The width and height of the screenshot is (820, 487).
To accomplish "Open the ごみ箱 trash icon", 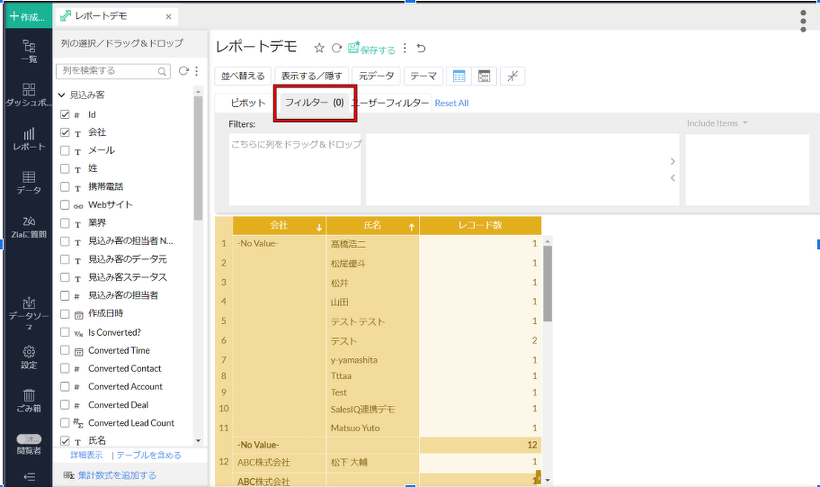I will [x=29, y=400].
